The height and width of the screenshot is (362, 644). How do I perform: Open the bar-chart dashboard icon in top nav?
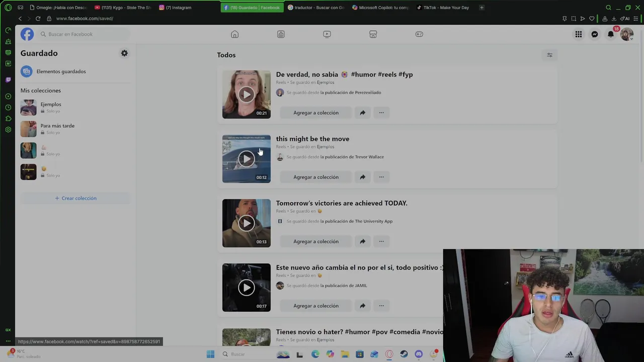click(x=281, y=34)
